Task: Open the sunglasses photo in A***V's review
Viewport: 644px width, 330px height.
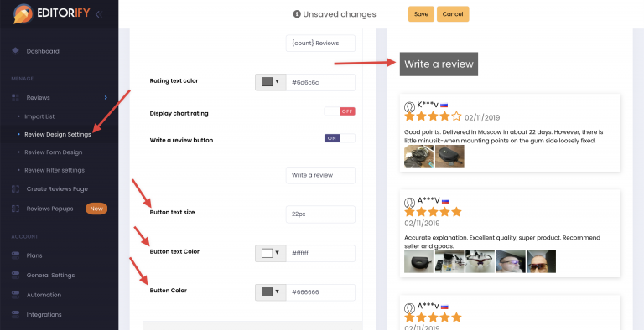Action: pyautogui.click(x=480, y=261)
